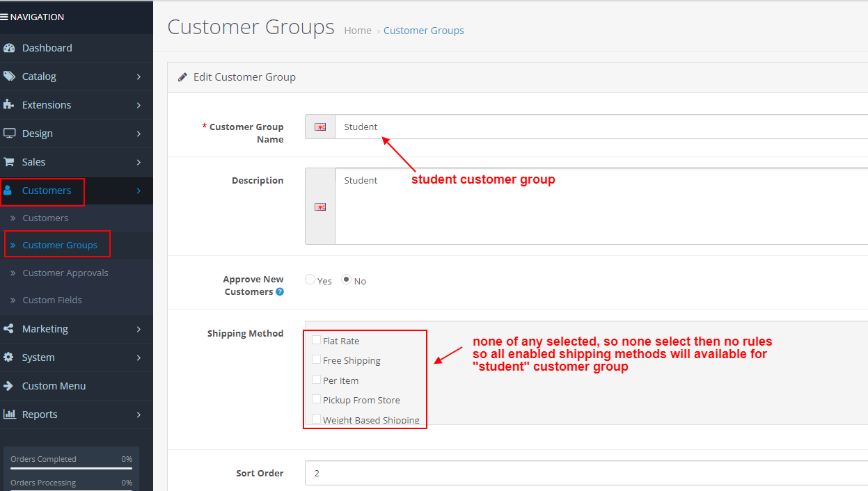Expand the Extensions menu chevron
Screen dimensions: 868x491
(139, 105)
